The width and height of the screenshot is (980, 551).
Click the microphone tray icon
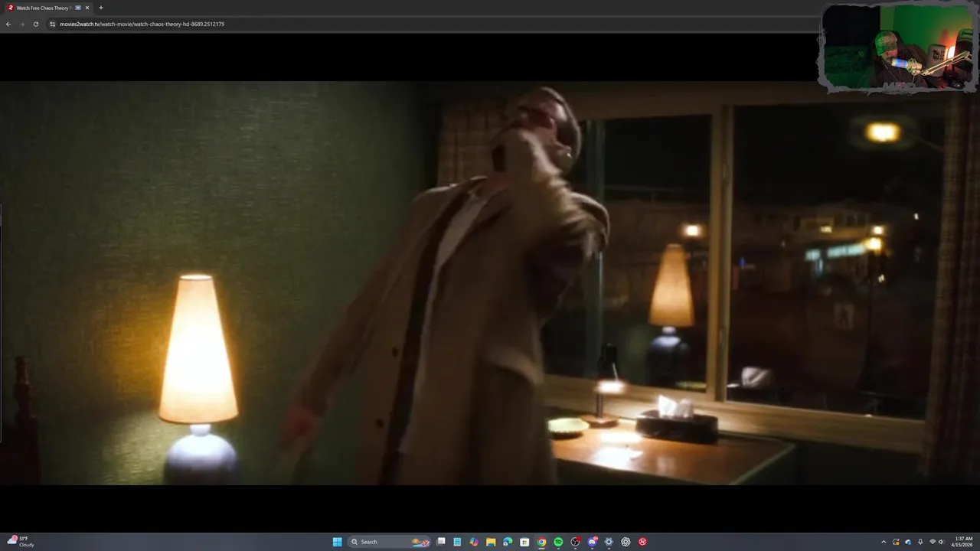click(x=920, y=542)
